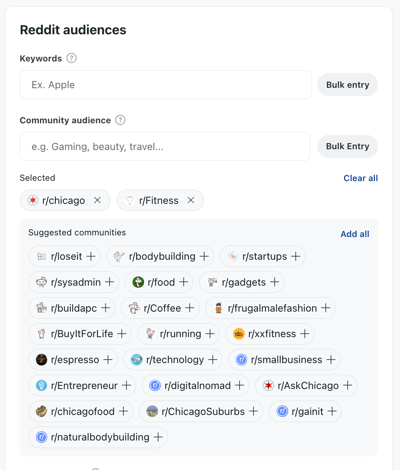Viewport: 400px width, 470px height.
Task: Open the Community audience help icon
Action: tap(120, 120)
